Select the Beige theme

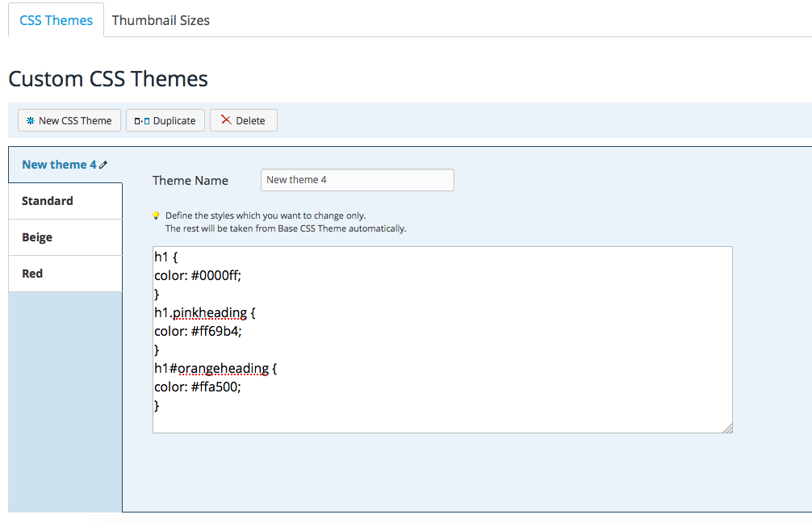click(x=65, y=237)
